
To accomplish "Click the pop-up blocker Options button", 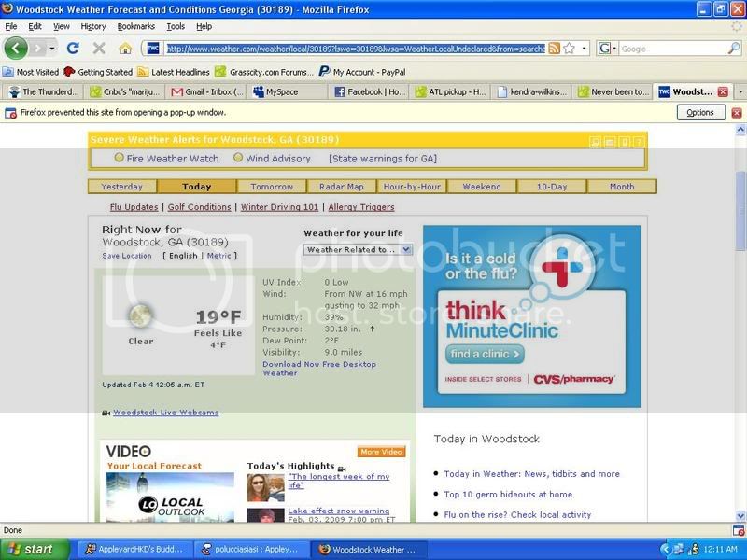I will coord(700,113).
